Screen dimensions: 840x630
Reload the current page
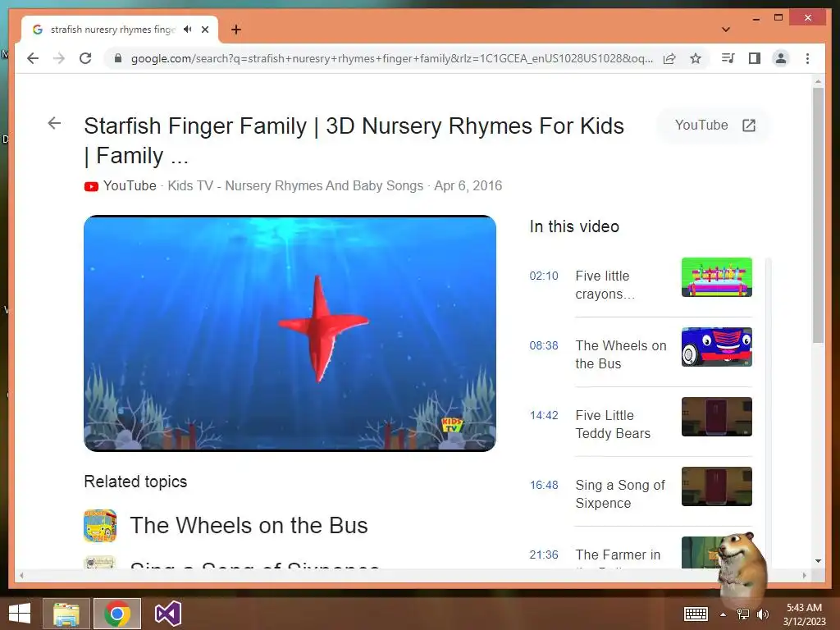[85, 58]
